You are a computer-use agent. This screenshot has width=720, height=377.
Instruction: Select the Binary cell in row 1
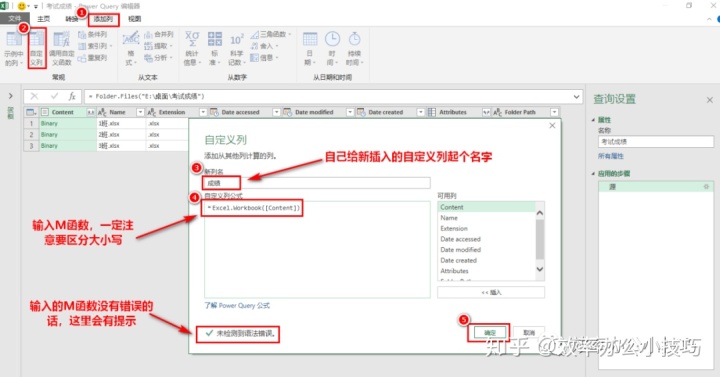(68, 124)
